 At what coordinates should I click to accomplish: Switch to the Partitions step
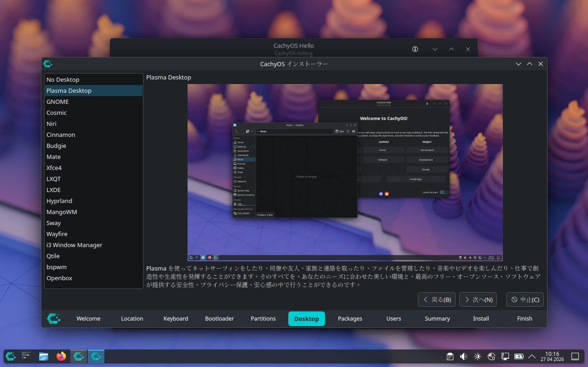[263, 318]
